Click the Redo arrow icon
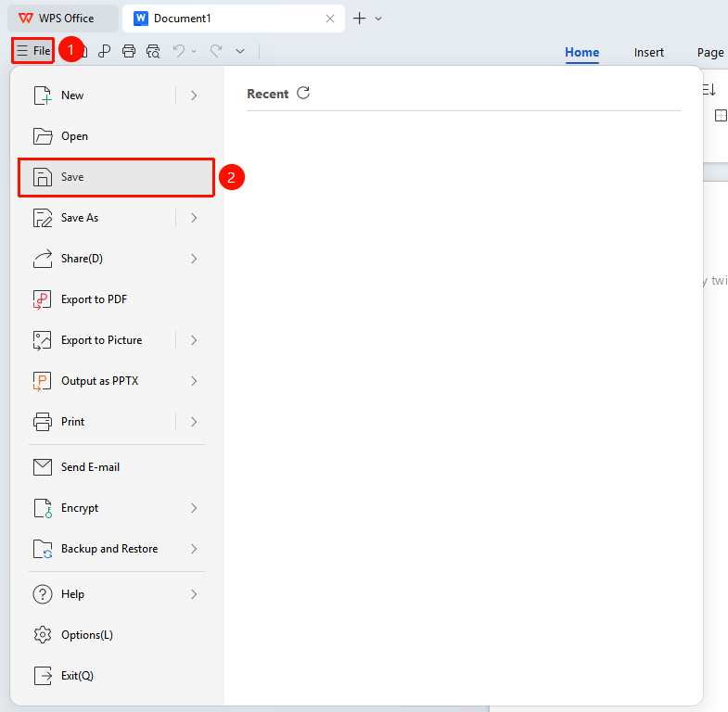The image size is (728, 712). 216,50
